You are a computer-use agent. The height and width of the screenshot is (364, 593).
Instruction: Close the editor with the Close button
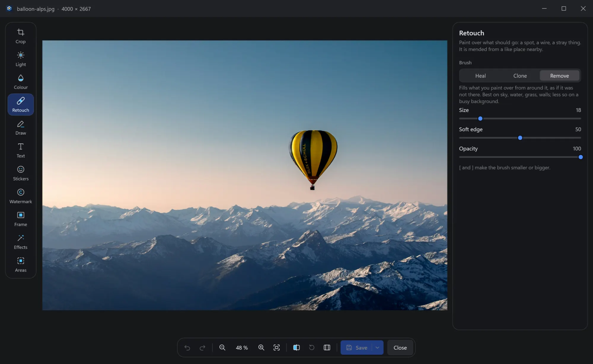pos(400,347)
